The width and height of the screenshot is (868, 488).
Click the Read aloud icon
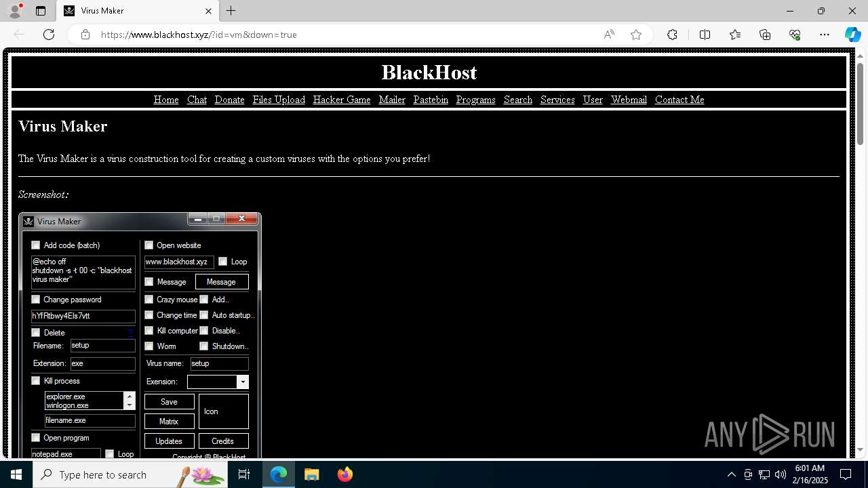tap(609, 35)
